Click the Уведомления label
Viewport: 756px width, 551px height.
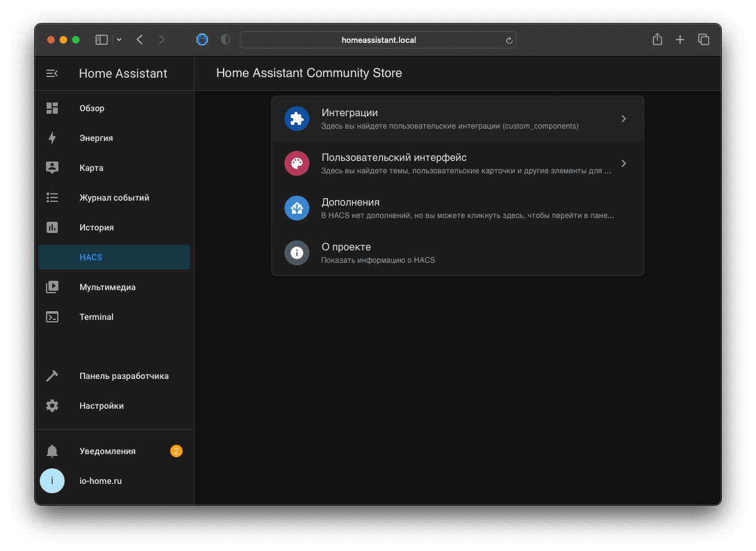(107, 451)
